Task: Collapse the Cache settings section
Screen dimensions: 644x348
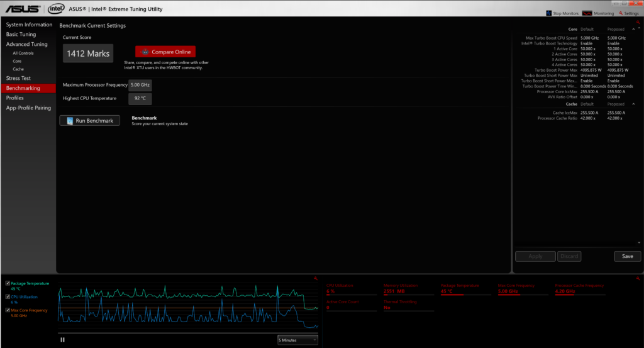Action: tap(633, 104)
